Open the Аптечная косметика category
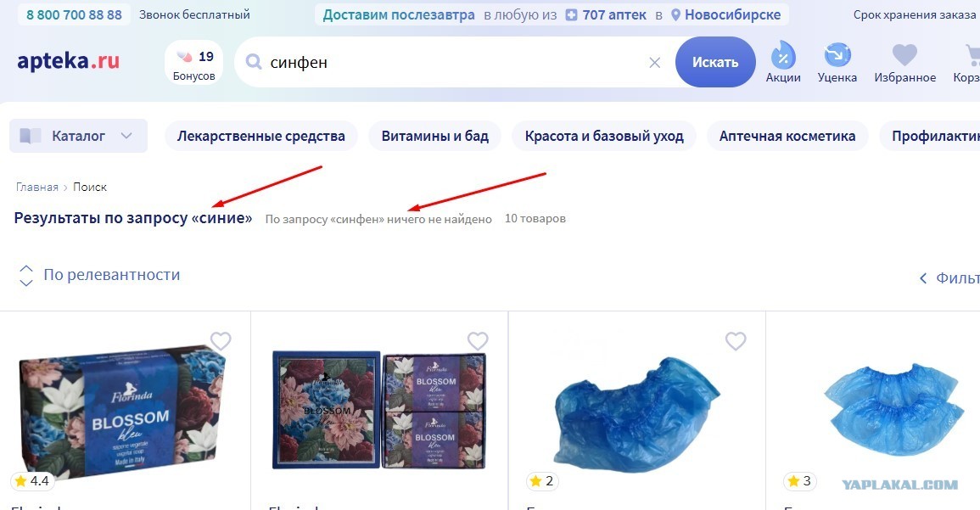 (x=787, y=136)
